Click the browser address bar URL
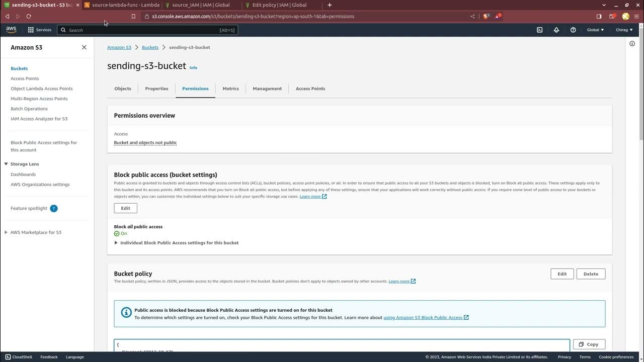This screenshot has width=644, height=362. tap(253, 16)
